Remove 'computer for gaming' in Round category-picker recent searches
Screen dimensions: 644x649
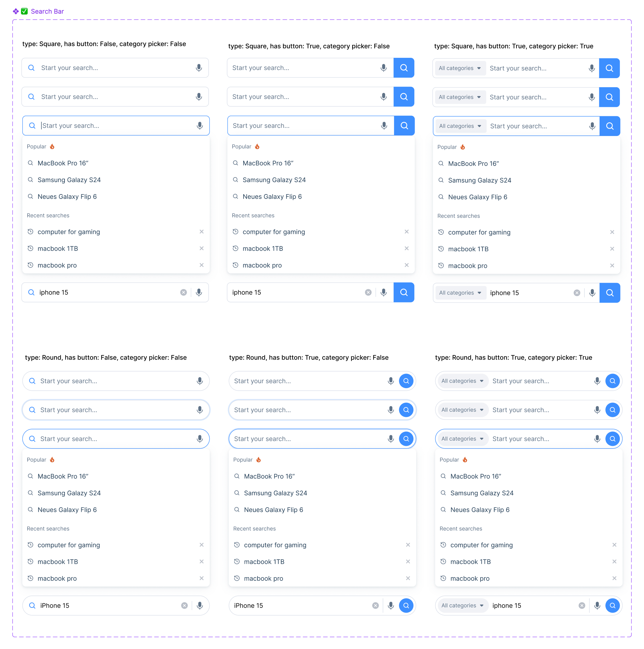(x=614, y=545)
